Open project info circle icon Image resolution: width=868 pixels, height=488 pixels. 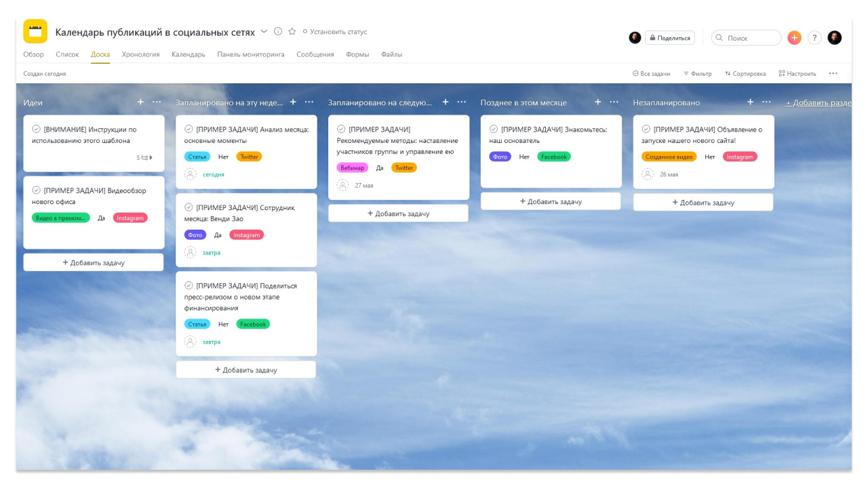[x=278, y=32]
